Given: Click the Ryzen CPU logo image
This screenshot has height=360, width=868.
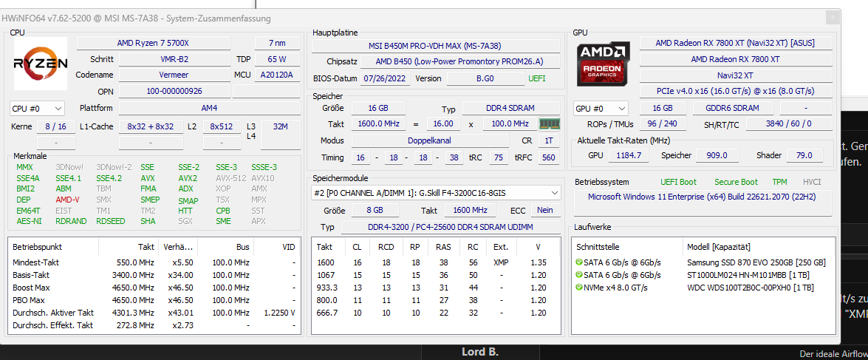Looking at the screenshot, I should pos(41,63).
